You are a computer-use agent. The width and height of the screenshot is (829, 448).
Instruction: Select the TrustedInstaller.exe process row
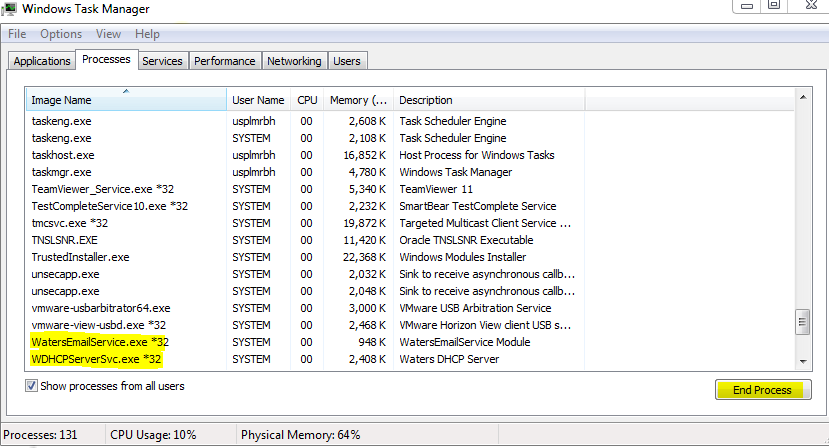[x=80, y=257]
